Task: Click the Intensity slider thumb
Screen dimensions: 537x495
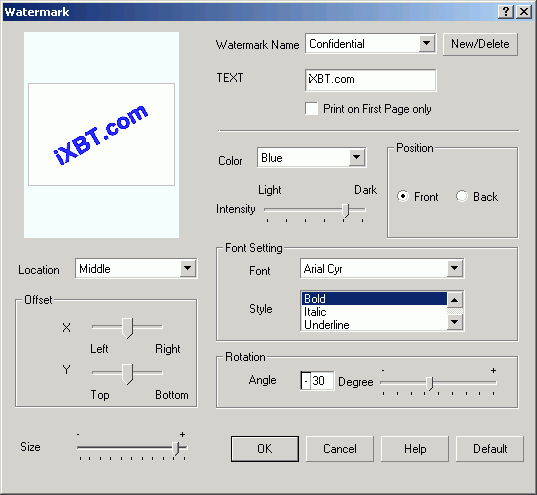Action: pos(346,210)
